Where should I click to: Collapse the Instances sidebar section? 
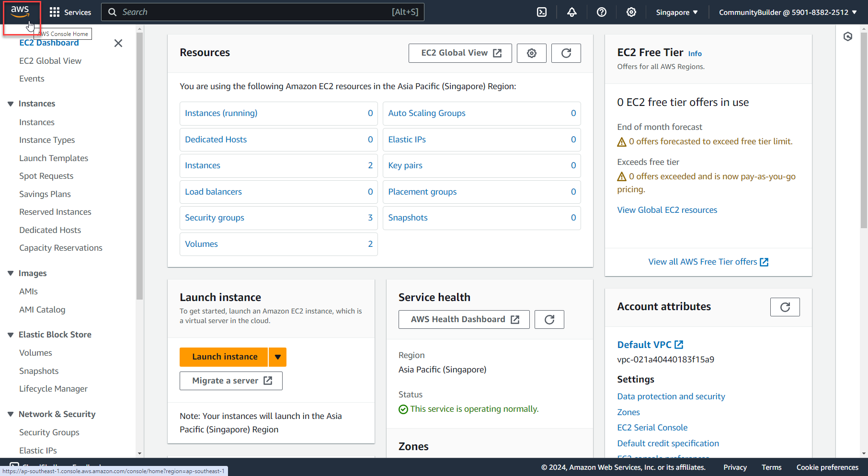[11, 104]
